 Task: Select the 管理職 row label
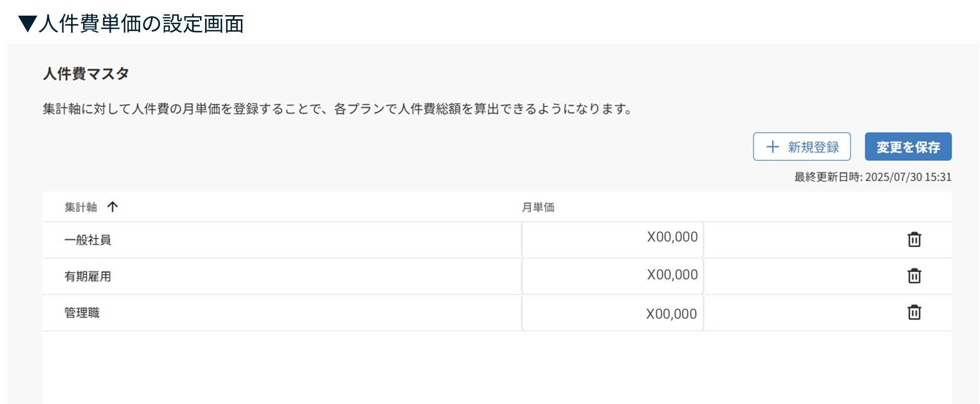(x=82, y=313)
